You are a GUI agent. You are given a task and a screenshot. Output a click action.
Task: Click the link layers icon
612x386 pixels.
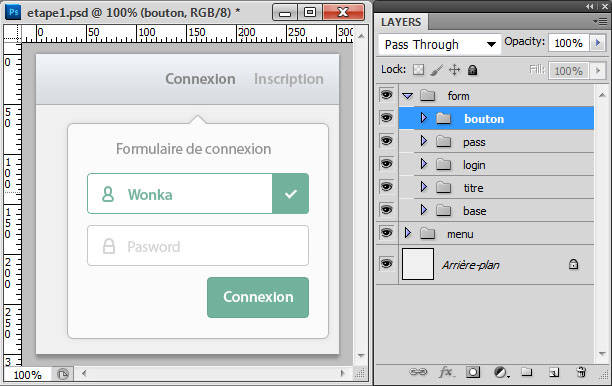(x=418, y=372)
